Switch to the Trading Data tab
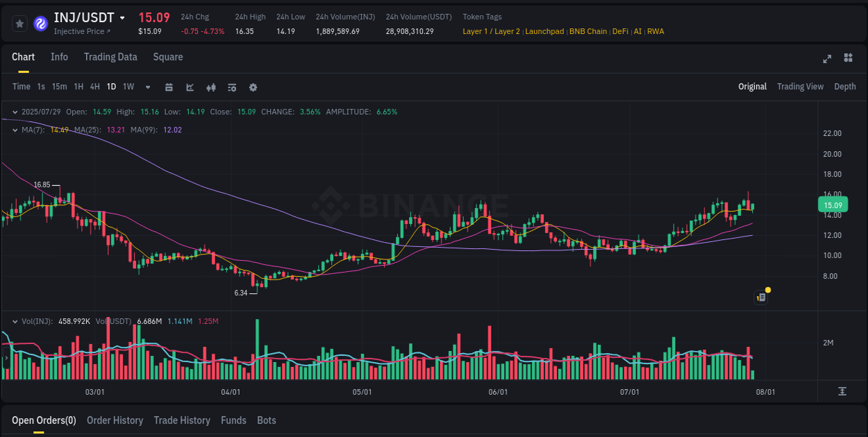 coord(110,57)
